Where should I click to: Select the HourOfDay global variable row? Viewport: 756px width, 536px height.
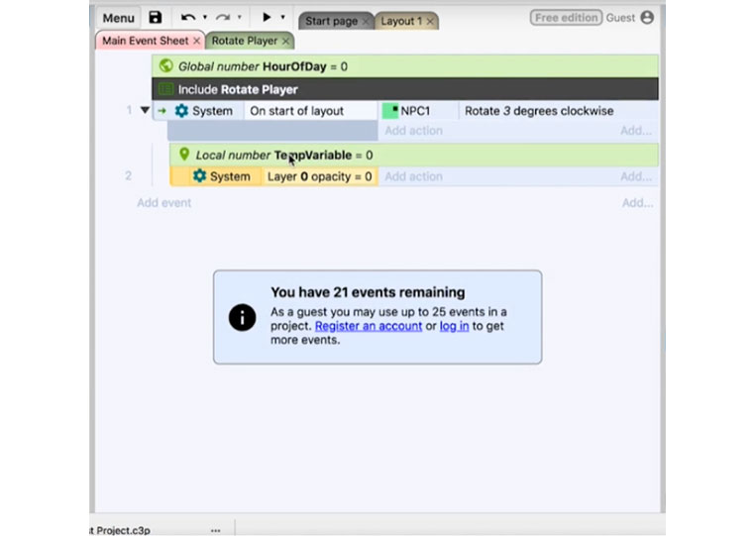(405, 66)
